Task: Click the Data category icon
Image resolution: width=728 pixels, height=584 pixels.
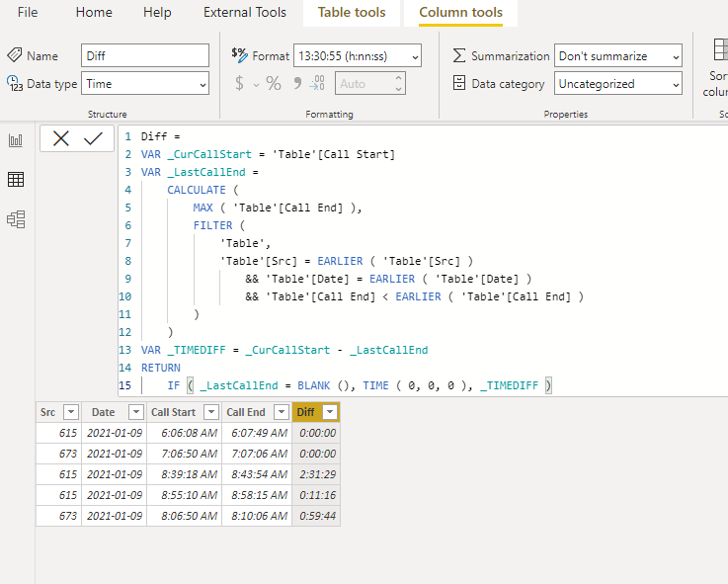Action: pyautogui.click(x=458, y=83)
